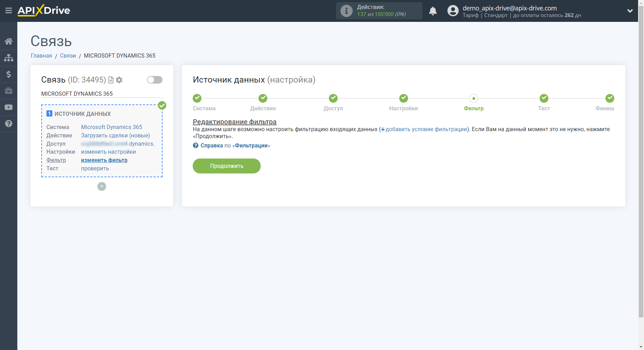Add a new block with plus icon

(102, 187)
